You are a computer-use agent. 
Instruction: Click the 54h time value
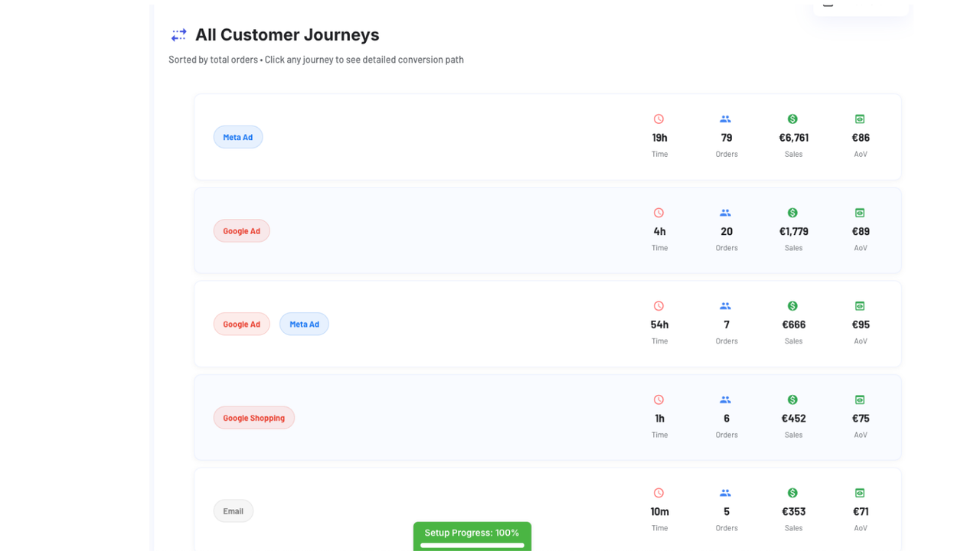coord(659,324)
